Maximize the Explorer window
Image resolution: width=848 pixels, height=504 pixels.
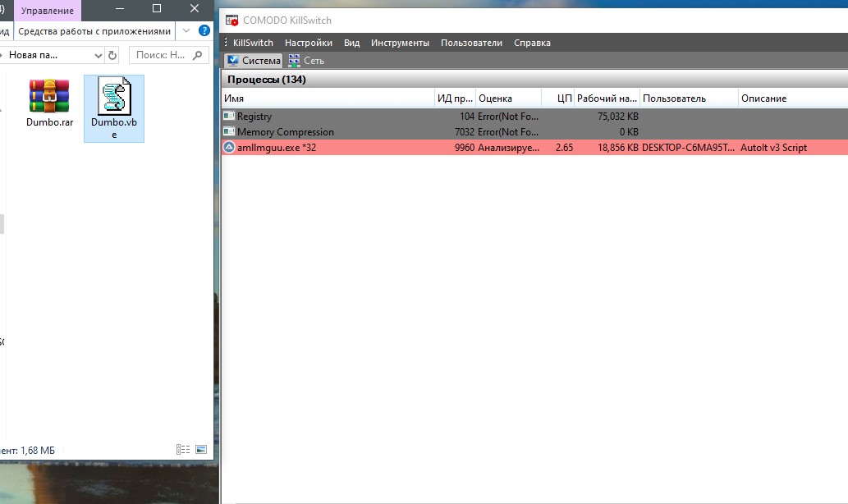pos(157,9)
